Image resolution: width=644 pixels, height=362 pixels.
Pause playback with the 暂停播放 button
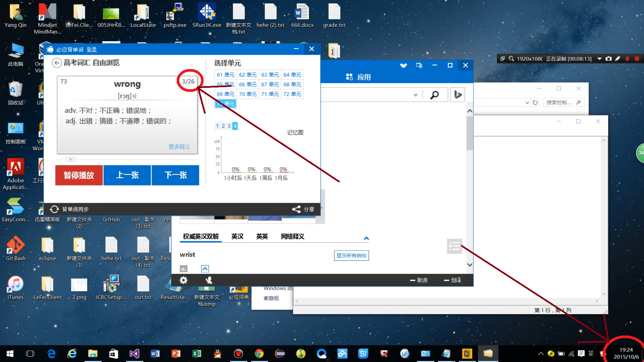point(79,175)
